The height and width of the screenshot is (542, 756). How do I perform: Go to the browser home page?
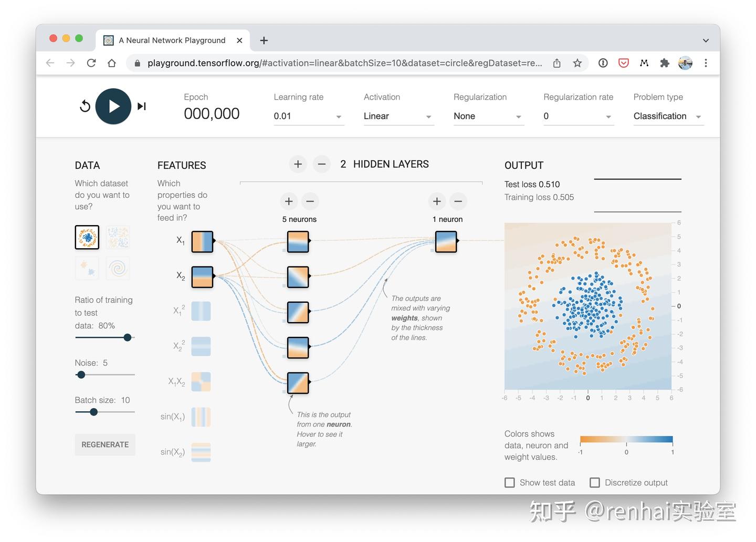click(112, 63)
